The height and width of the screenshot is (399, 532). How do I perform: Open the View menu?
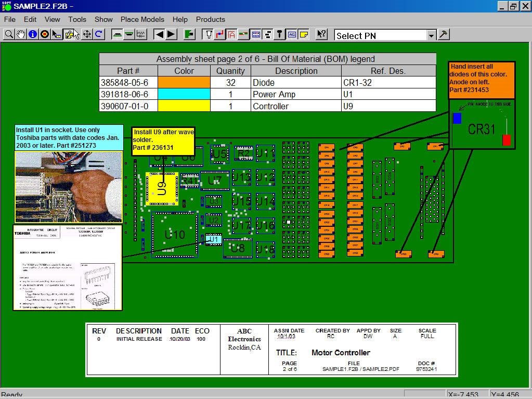coord(52,19)
